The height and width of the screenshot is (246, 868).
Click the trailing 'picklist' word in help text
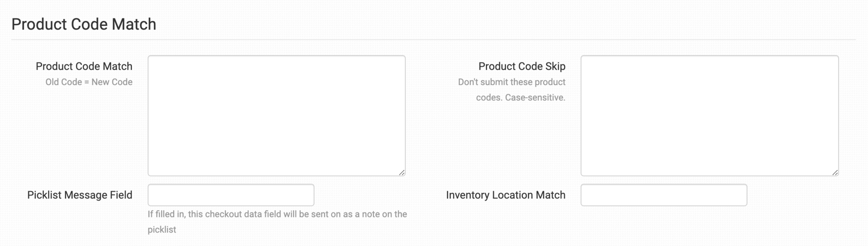[x=162, y=229]
